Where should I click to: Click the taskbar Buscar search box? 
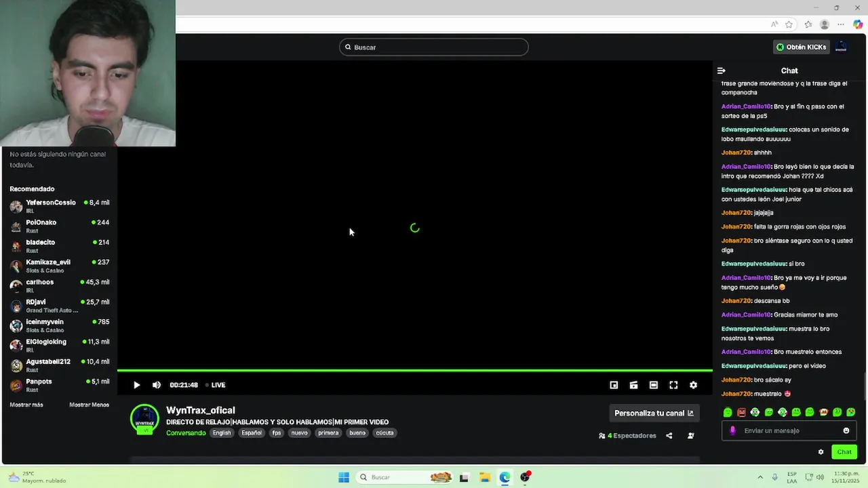404,477
